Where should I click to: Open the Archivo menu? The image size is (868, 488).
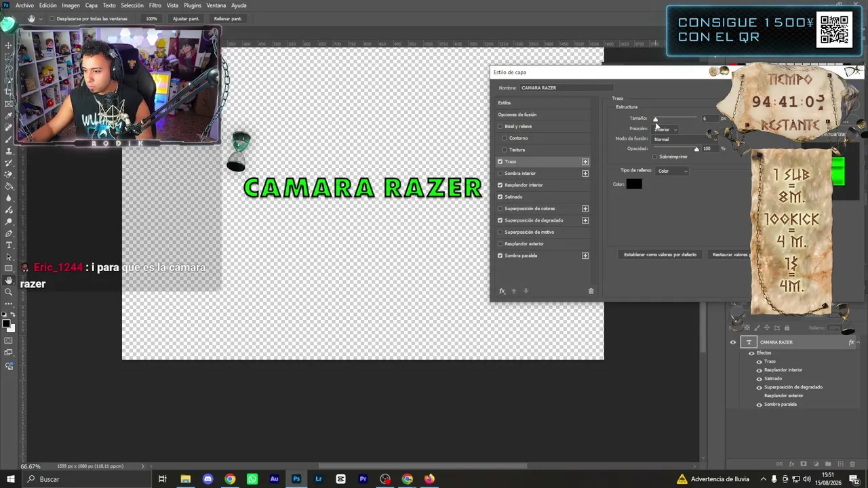(24, 5)
